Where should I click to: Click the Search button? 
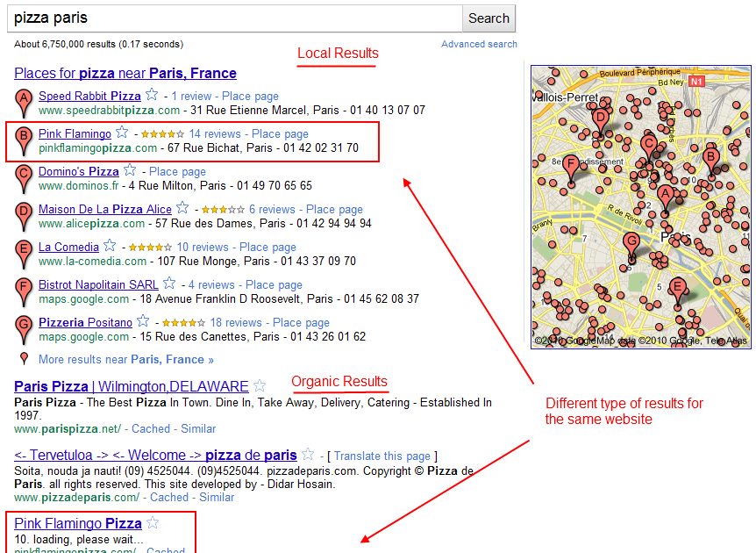(x=489, y=18)
